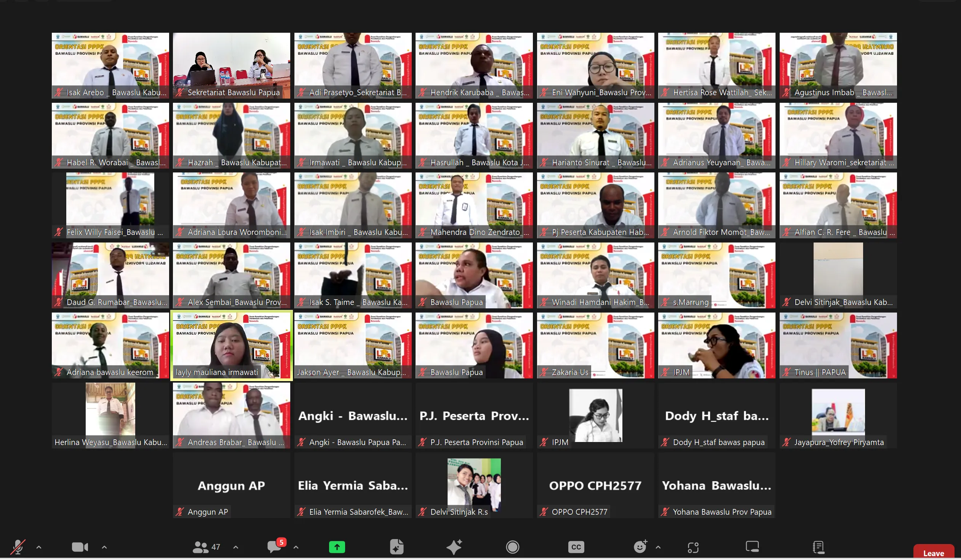Expand audio options arrow beside microphone

pos(39,547)
